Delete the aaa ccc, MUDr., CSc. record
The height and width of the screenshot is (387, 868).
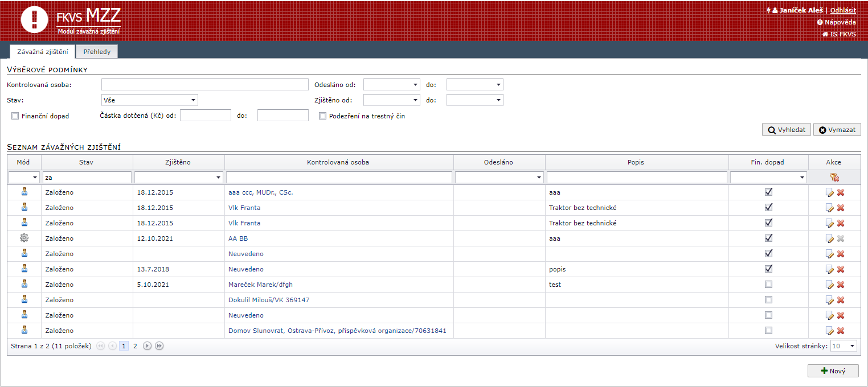click(841, 192)
